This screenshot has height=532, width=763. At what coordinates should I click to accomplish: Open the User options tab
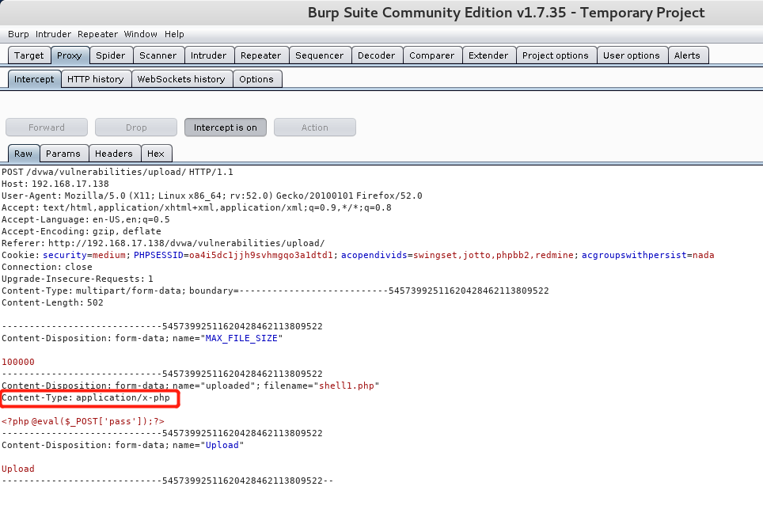tap(631, 55)
